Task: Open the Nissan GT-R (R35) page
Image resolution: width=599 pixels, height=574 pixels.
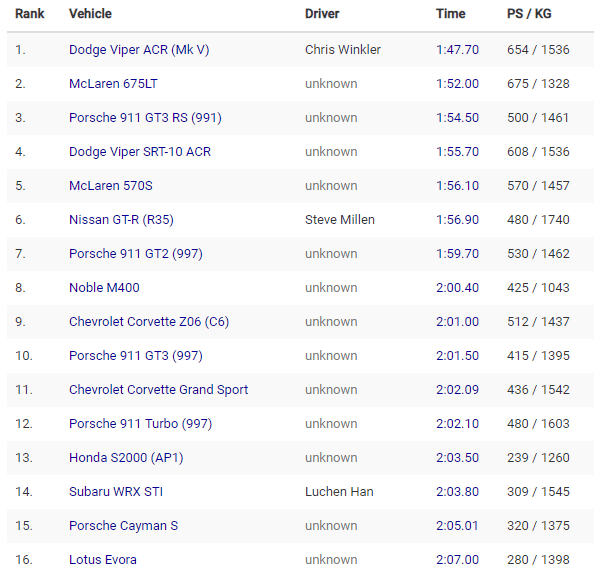Action: (x=121, y=220)
